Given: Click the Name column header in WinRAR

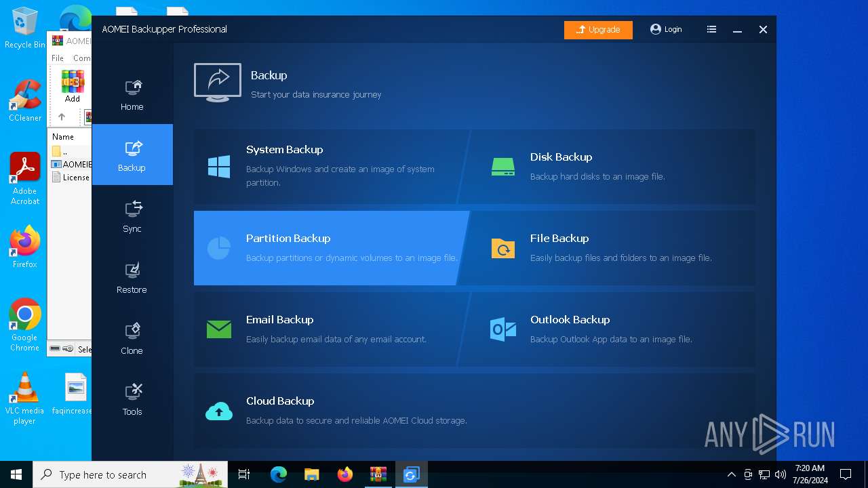Looking at the screenshot, I should click(x=63, y=137).
